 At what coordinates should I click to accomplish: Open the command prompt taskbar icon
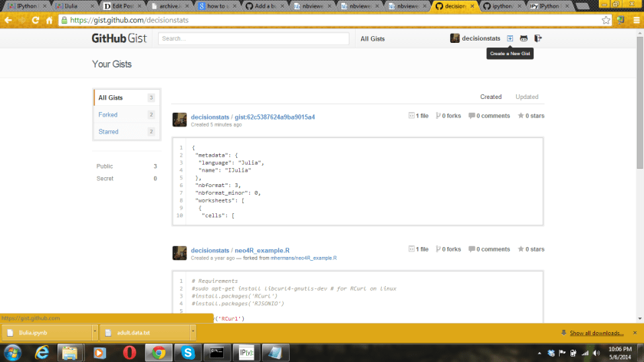(x=217, y=353)
